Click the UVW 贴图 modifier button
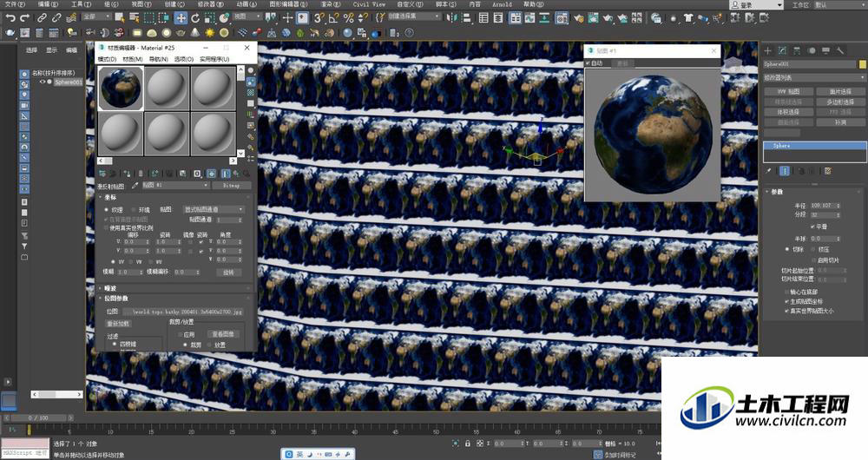Screen dimensions: 868x460 [788, 92]
